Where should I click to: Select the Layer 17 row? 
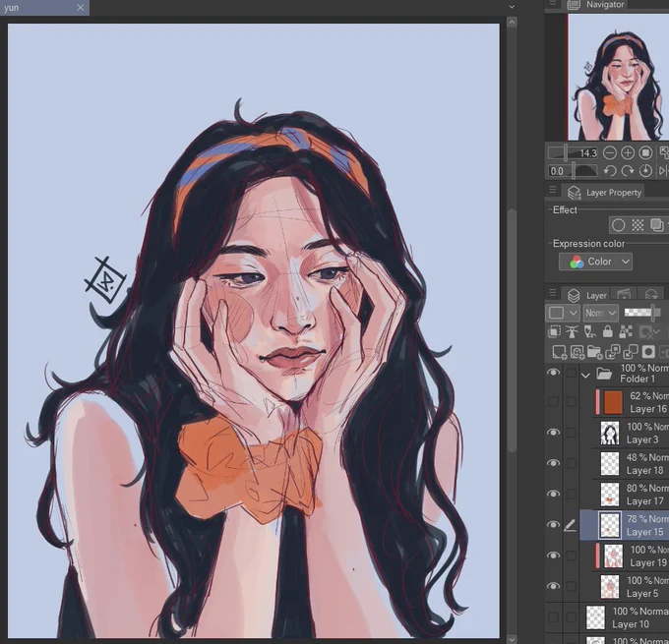pyautogui.click(x=624, y=495)
